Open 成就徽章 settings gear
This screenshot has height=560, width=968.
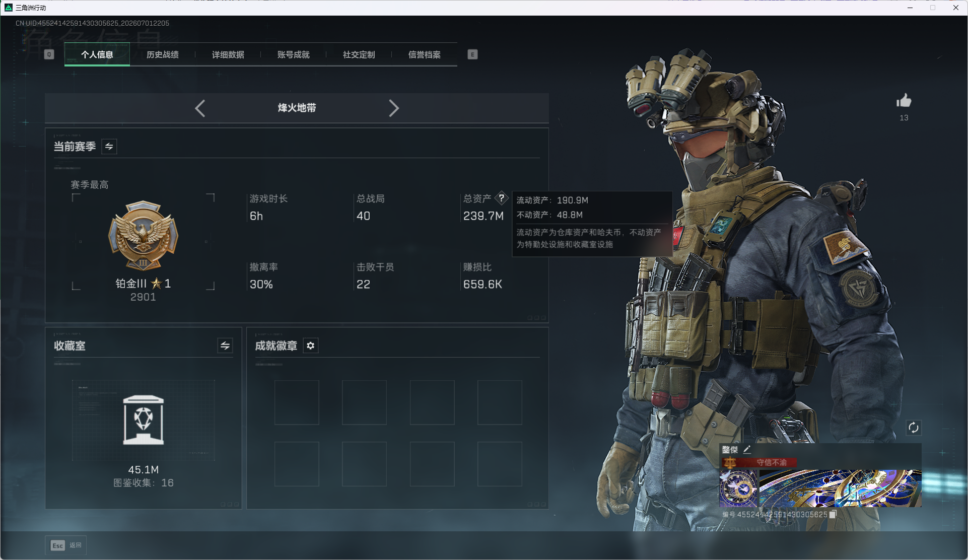point(311,345)
